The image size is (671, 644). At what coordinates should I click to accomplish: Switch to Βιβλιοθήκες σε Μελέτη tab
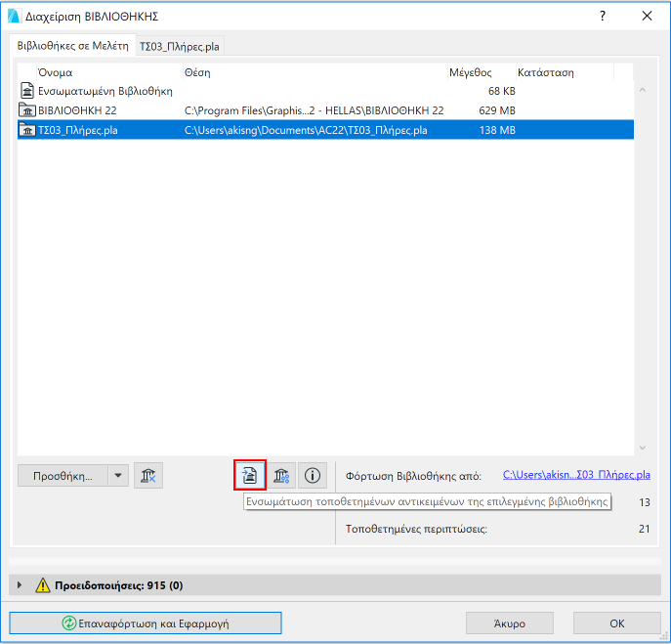tap(72, 45)
